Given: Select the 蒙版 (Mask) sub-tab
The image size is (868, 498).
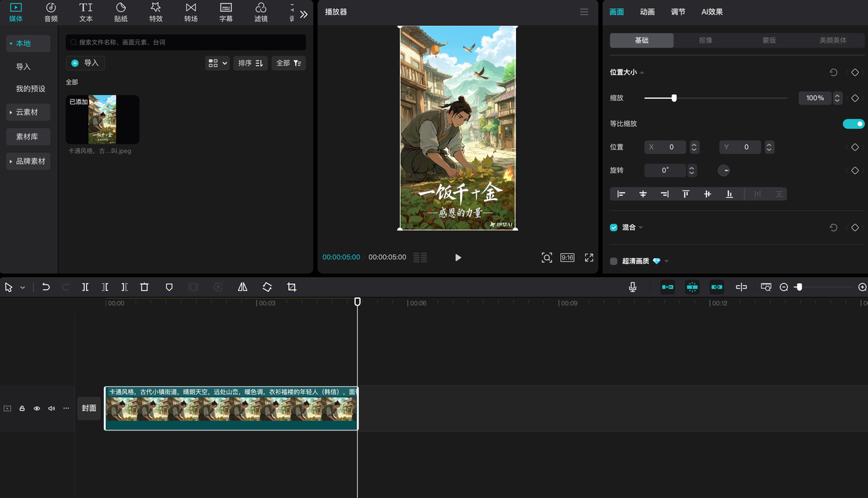Looking at the screenshot, I should click(x=769, y=41).
